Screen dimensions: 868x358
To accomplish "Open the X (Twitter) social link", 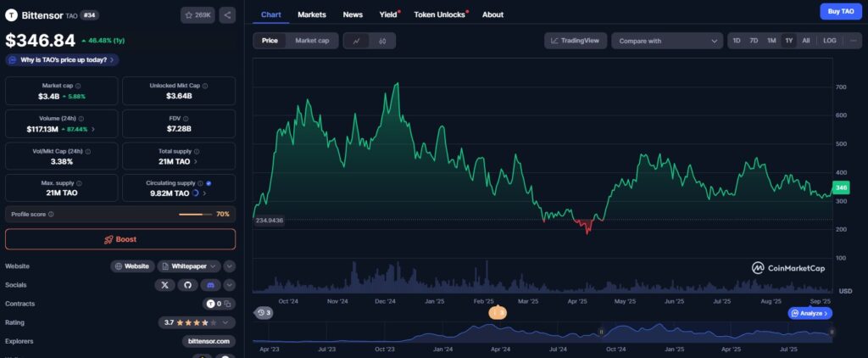I will click(165, 285).
